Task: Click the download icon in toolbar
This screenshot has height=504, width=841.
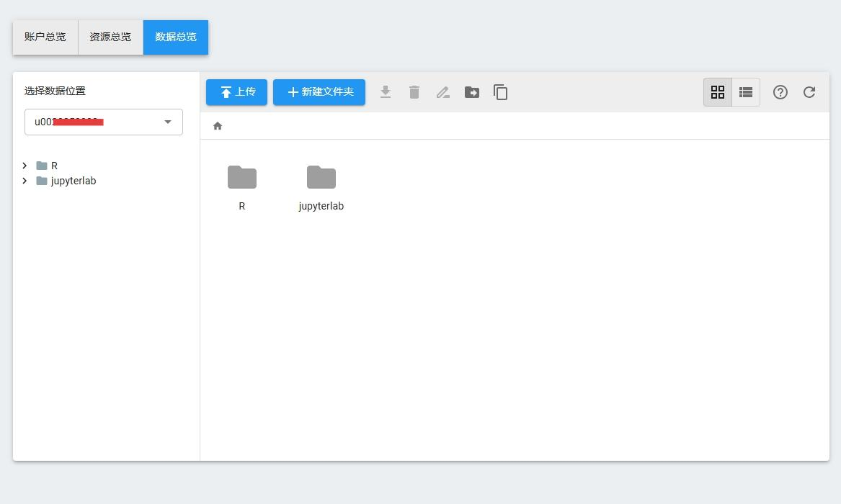Action: [x=386, y=92]
